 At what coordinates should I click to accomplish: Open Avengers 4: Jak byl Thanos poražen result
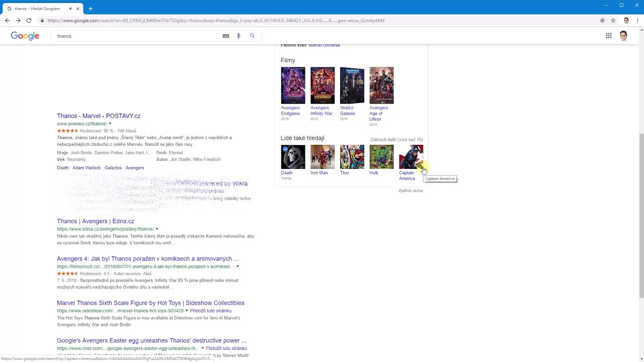(148, 259)
